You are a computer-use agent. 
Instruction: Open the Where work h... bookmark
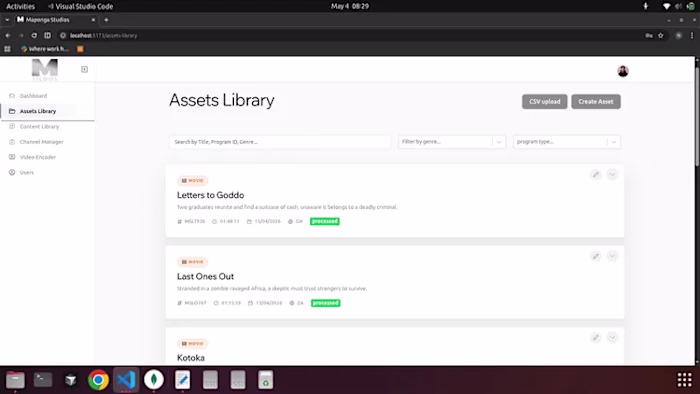pyautogui.click(x=45, y=49)
